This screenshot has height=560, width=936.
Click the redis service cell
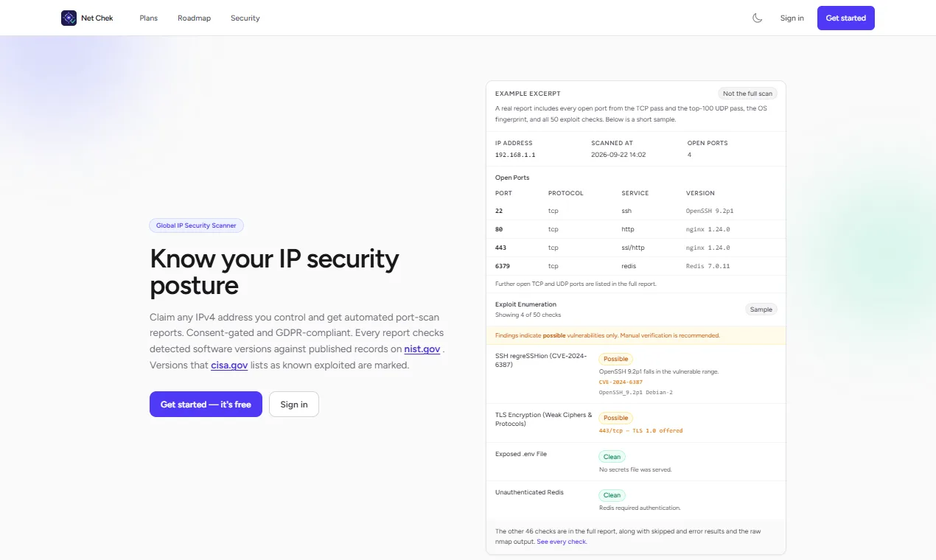point(629,266)
